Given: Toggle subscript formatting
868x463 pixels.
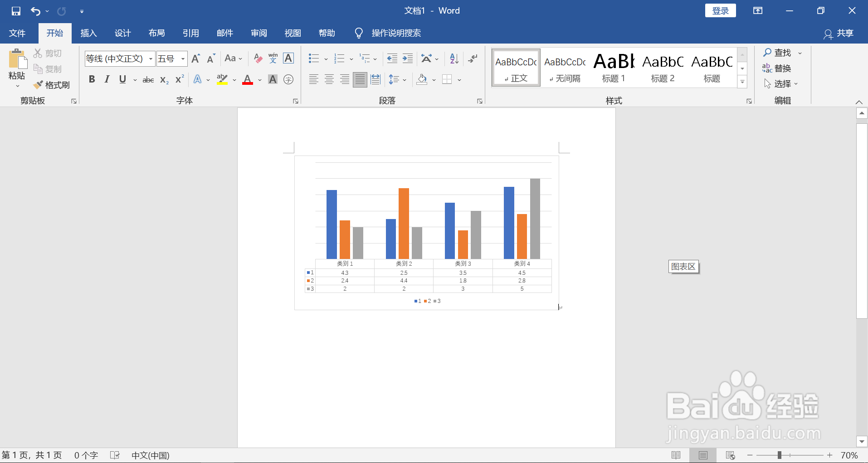Looking at the screenshot, I should click(x=164, y=80).
